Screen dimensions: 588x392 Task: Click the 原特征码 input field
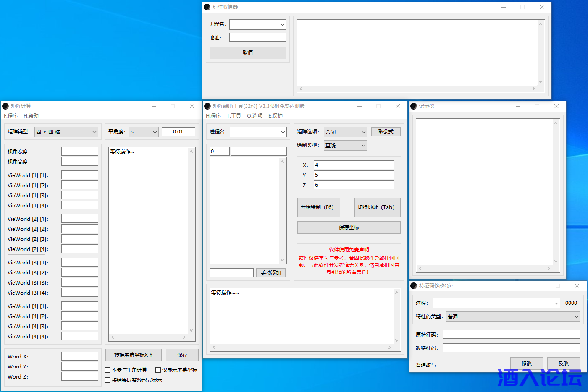point(511,335)
